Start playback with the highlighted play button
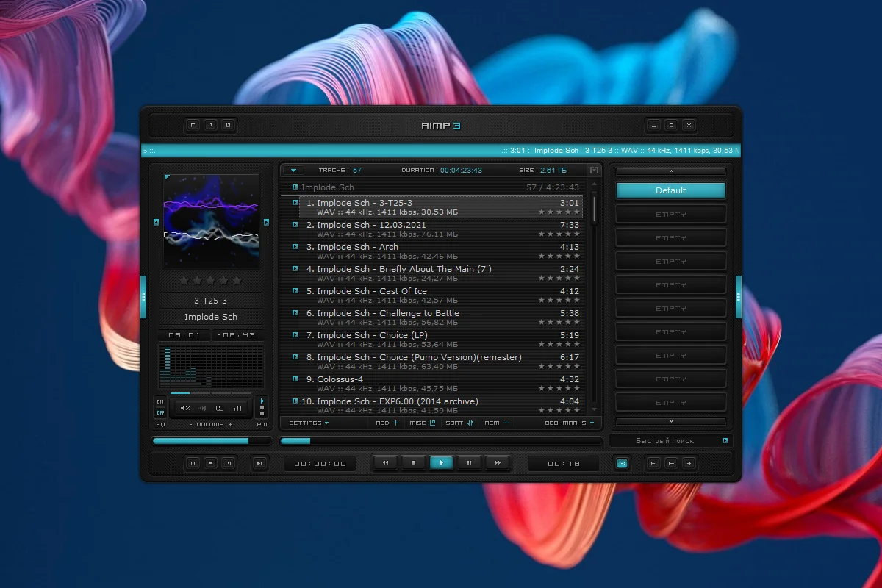Viewport: 882px width, 588px height. pyautogui.click(x=441, y=463)
